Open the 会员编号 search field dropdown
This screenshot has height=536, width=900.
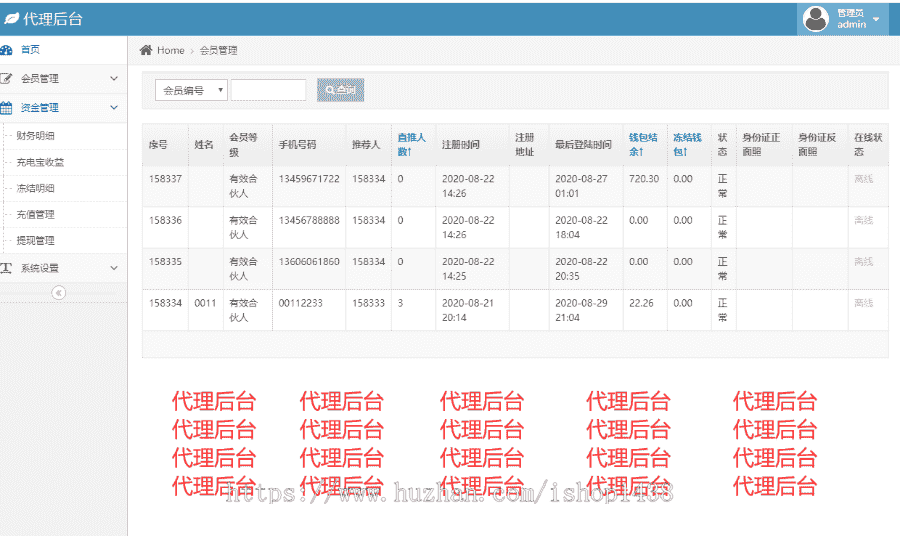191,90
